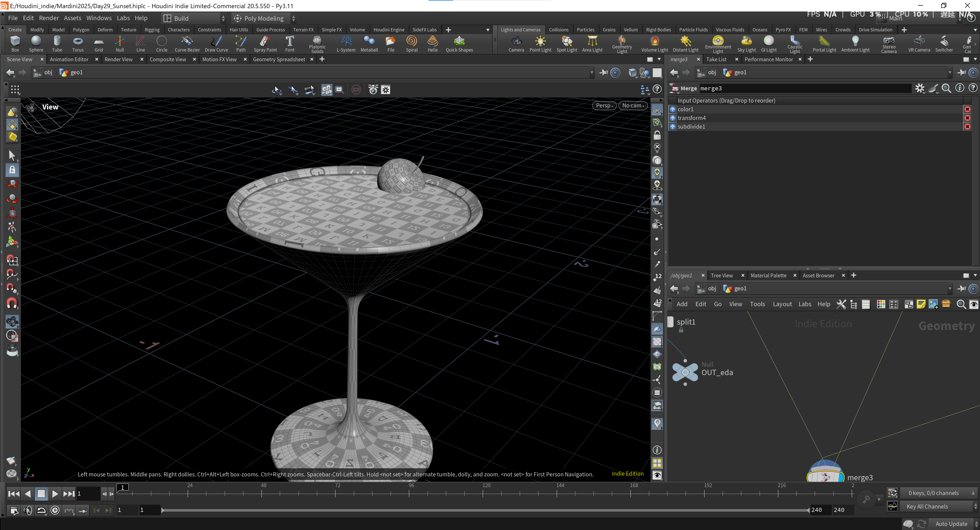Pin the network editor pane
The width and height of the screenshot is (980, 530).
961,288
